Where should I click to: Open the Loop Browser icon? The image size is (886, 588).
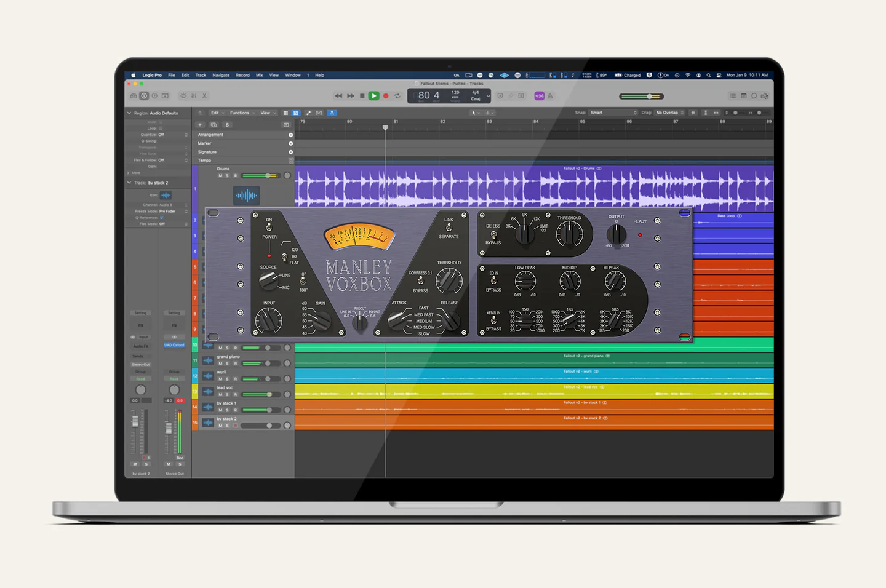[x=754, y=96]
